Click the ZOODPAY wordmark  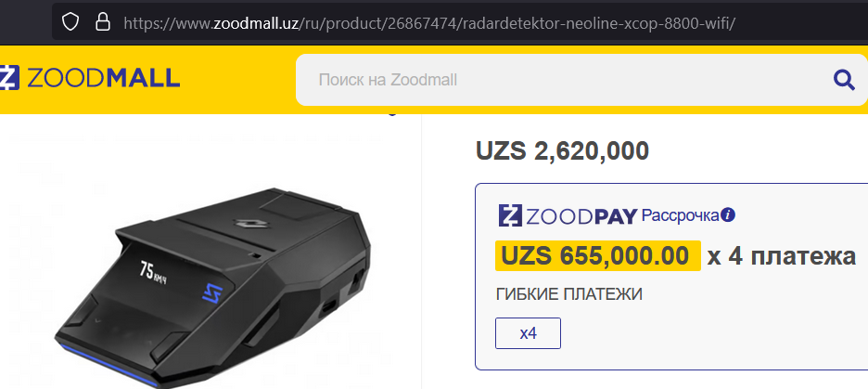[581, 216]
